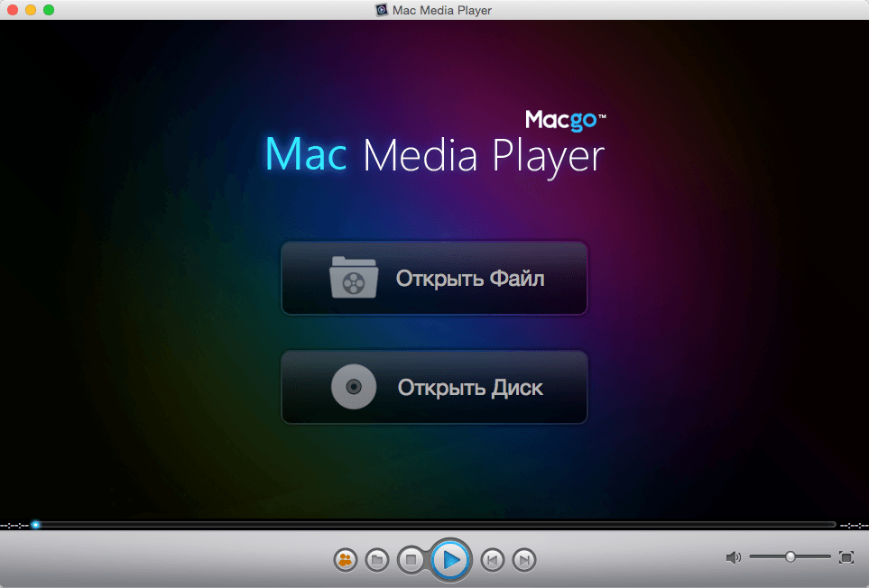Screen dimensions: 869x588
Task: Click the Macgo logo
Action: coord(565,120)
